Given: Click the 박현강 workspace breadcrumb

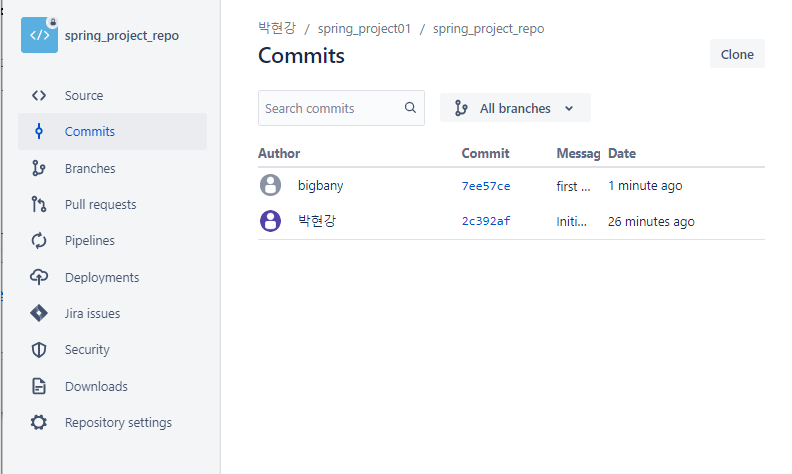Looking at the screenshot, I should pos(277,28).
